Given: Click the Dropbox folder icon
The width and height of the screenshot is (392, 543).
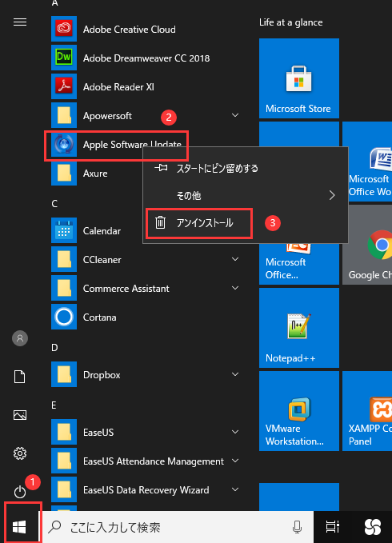Looking at the screenshot, I should click(x=64, y=374).
